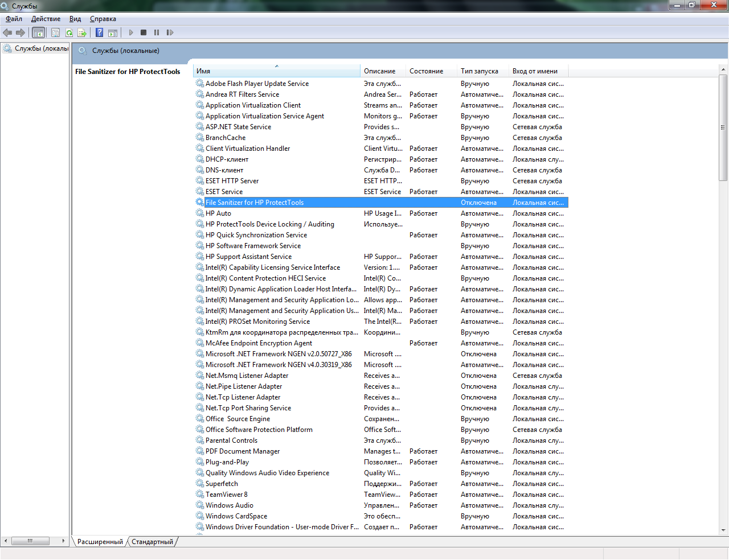The width and height of the screenshot is (729, 560).
Task: Toggle the show/hide action pane icon
Action: [113, 32]
